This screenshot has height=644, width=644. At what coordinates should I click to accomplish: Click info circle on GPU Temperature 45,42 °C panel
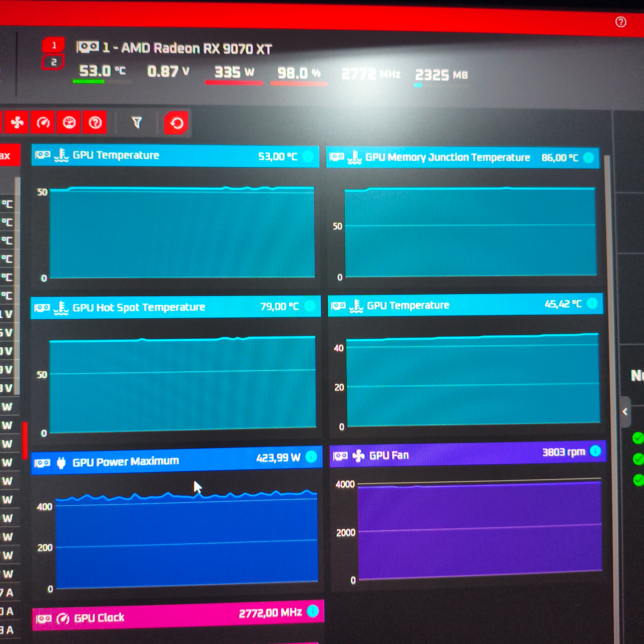(x=592, y=303)
